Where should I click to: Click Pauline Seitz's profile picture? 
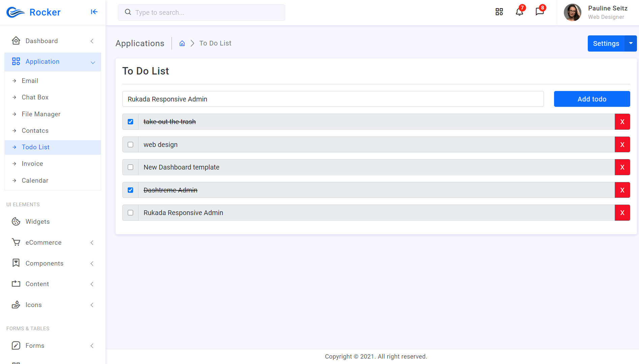coord(572,12)
